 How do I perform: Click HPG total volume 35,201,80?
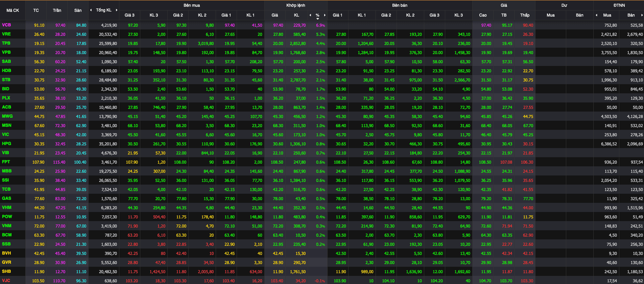click(108, 144)
